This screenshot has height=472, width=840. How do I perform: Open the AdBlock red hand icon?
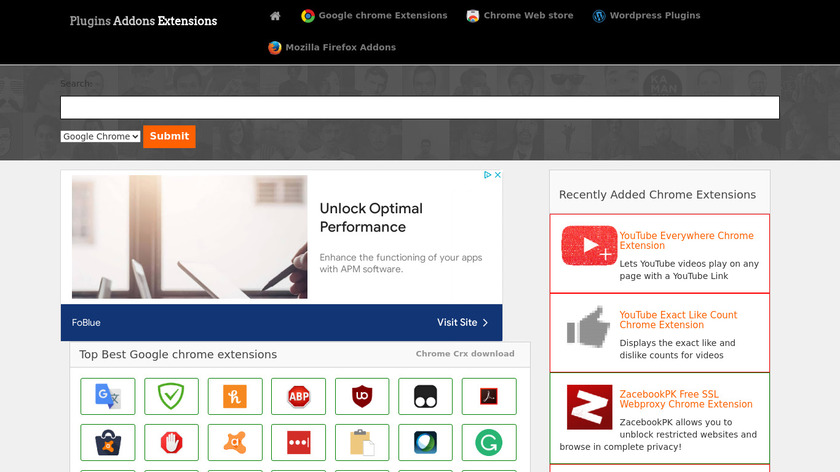tap(171, 443)
